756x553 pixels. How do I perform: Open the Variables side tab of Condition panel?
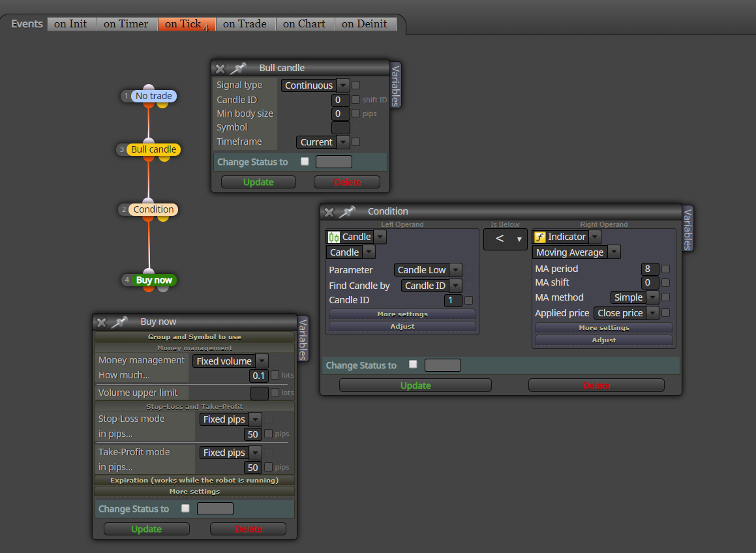688,229
